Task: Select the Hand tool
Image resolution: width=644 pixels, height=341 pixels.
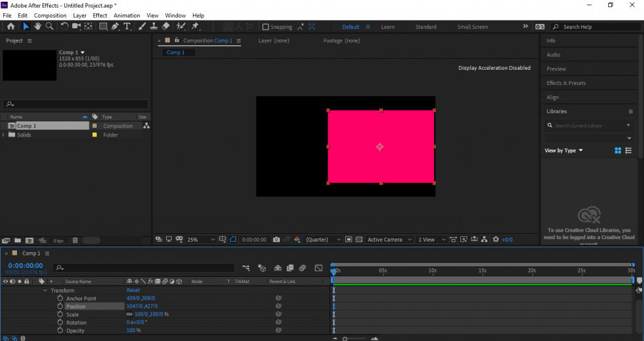Action: (37, 26)
